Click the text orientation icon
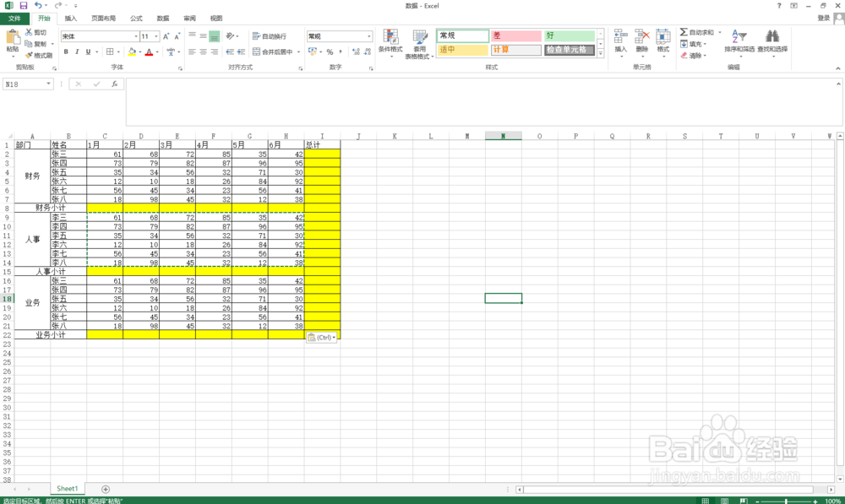Viewport: 845px width, 504px height. [x=230, y=36]
